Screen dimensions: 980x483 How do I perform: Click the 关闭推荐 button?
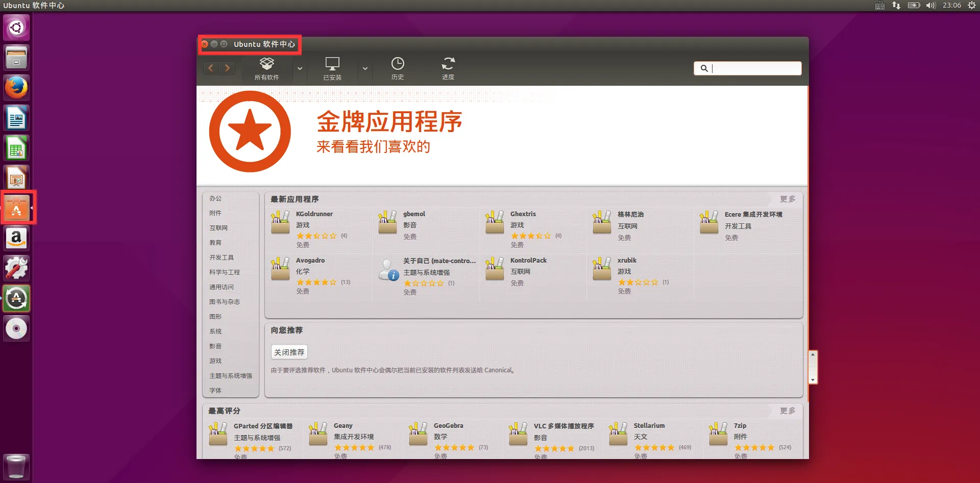[289, 352]
